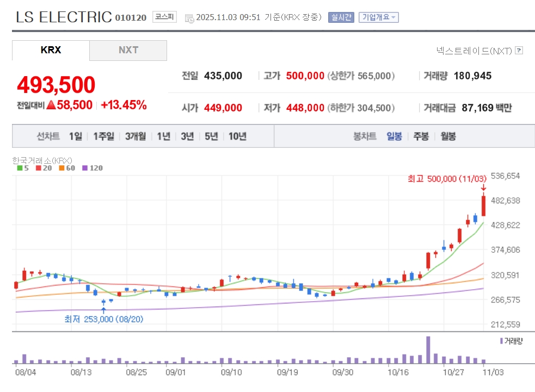Viewport: 535px width, 392px height.
Task: Choose the 주봉 weekly candle chart
Action: (x=421, y=136)
